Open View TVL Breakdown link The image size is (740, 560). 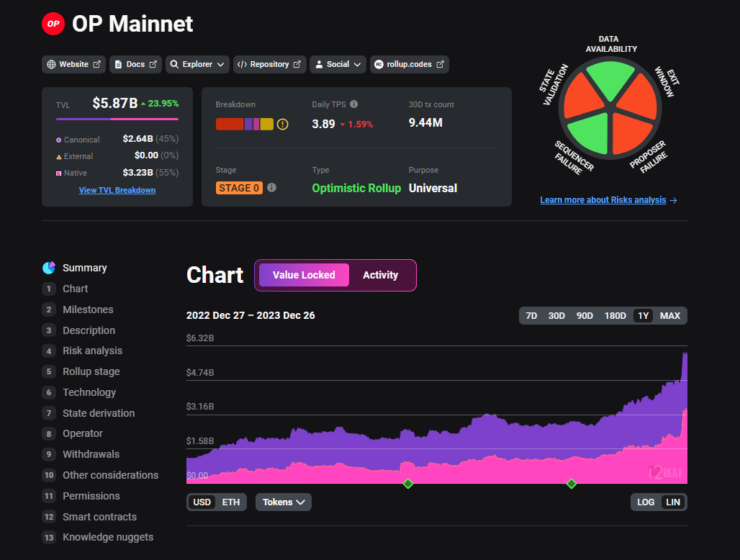(117, 190)
